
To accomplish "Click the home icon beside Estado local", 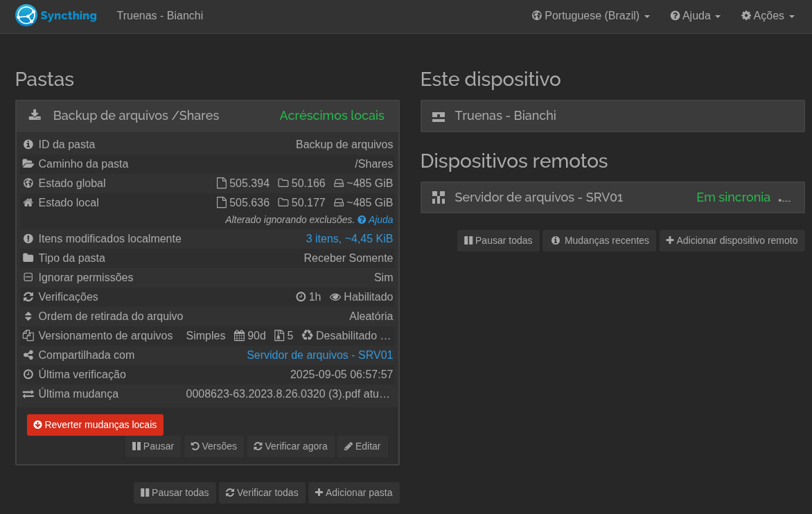I will pos(28,202).
